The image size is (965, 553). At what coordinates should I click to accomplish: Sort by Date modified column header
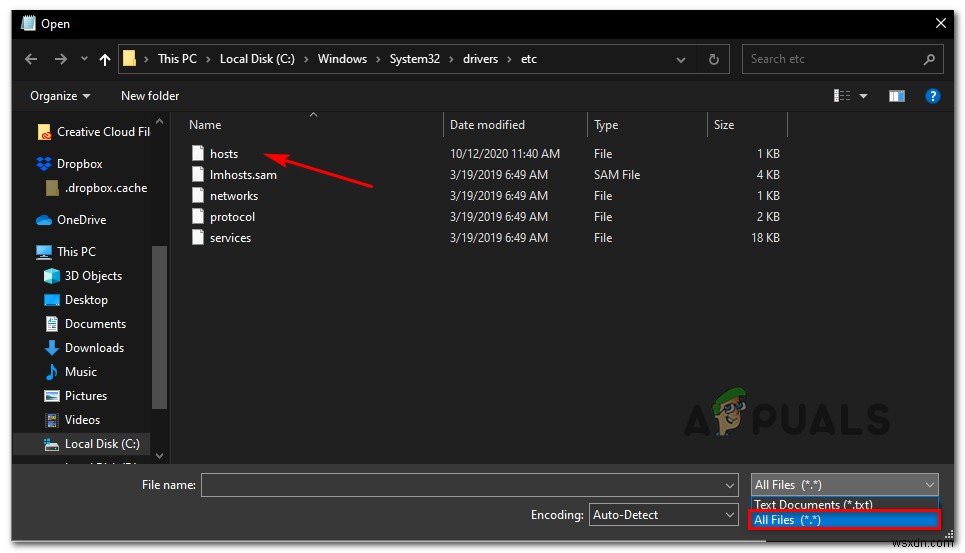click(487, 125)
